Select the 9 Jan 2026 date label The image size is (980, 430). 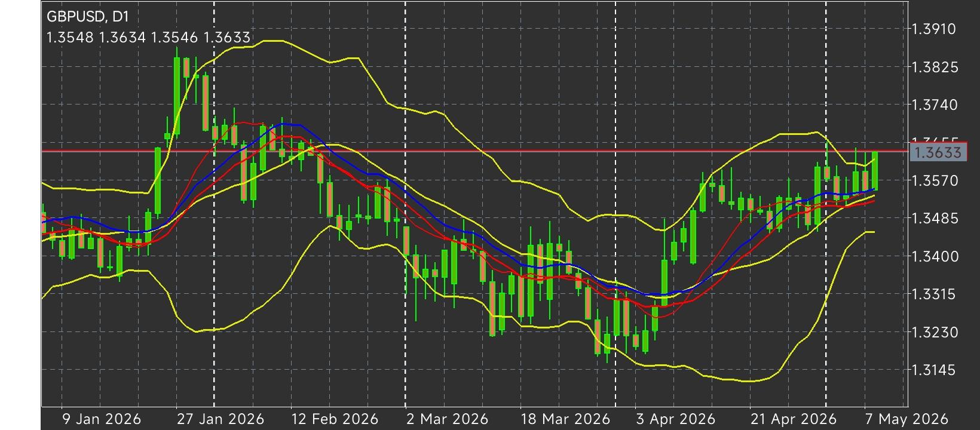click(x=102, y=419)
